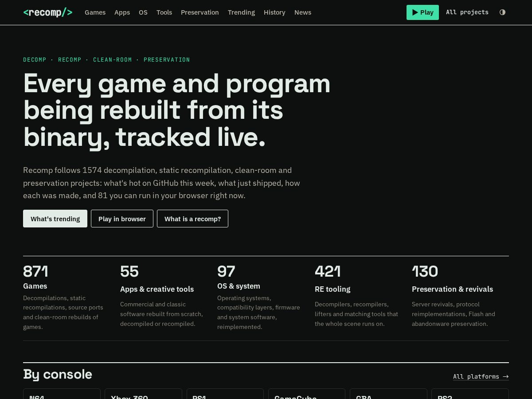Click the What is a recomp? button
Viewport: 532px width, 399px height.
tap(192, 219)
